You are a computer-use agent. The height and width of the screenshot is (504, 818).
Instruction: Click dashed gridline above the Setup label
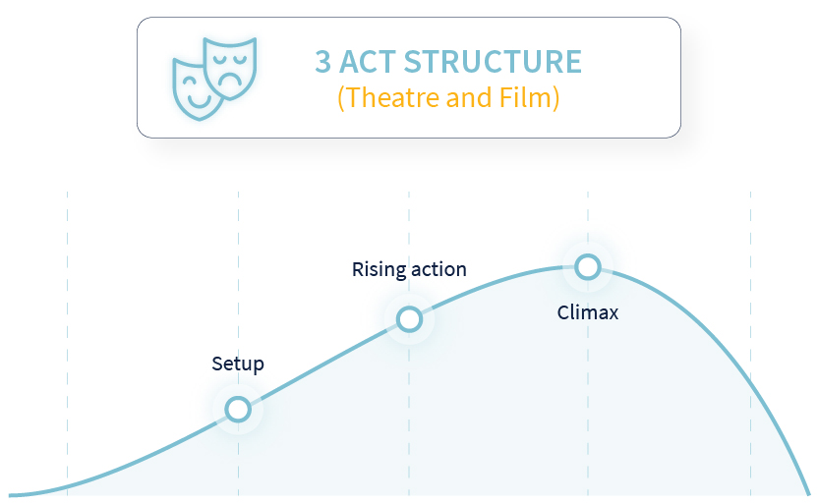pos(238,271)
